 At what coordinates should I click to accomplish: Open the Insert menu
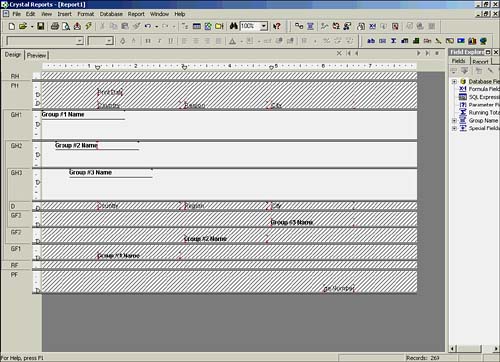[64, 14]
